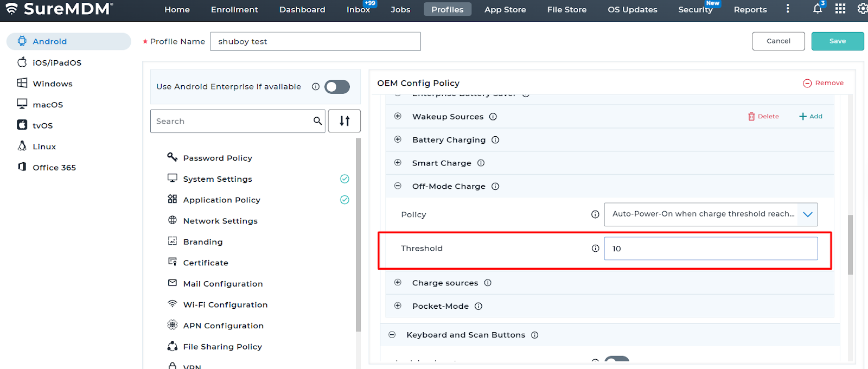Click info icon beside Wakeup Sources
Image resolution: width=868 pixels, height=369 pixels.
pos(493,117)
